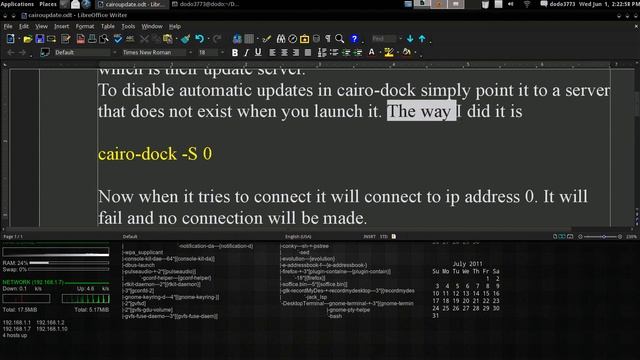Toggle numbered list
The height and width of the screenshot is (360, 640).
point(322,52)
